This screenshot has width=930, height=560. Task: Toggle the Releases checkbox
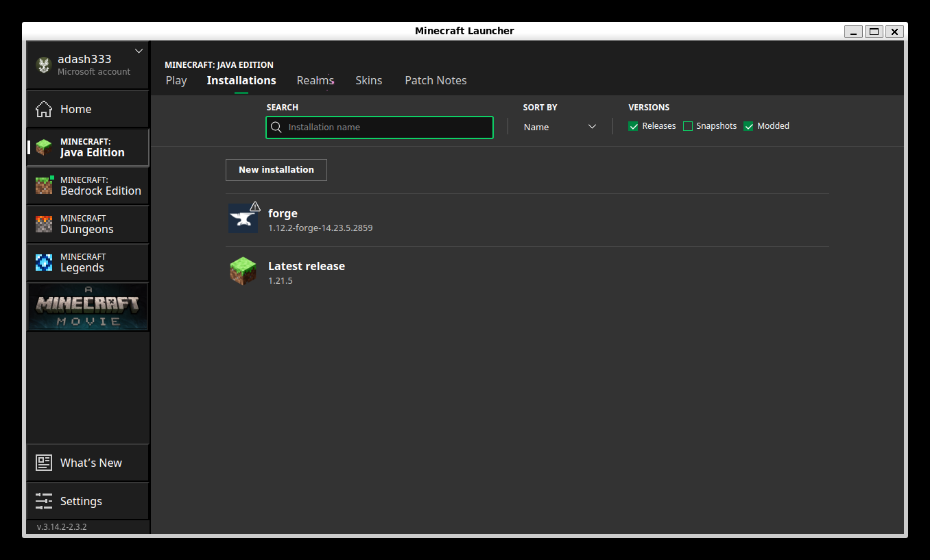633,126
